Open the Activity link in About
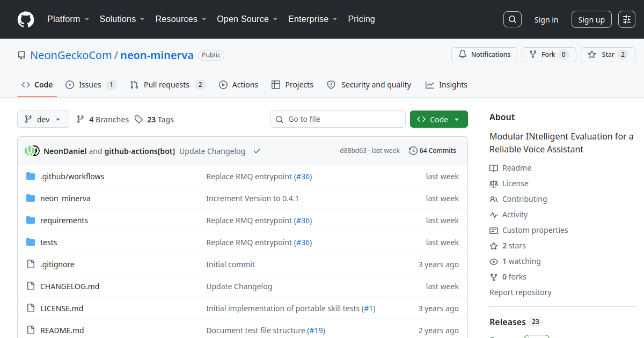This screenshot has width=644, height=338. [509, 215]
